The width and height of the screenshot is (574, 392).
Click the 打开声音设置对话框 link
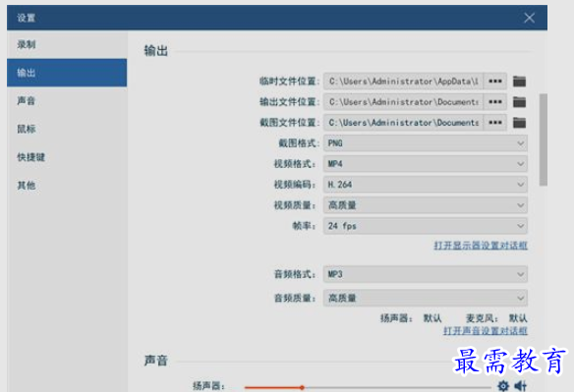click(486, 331)
